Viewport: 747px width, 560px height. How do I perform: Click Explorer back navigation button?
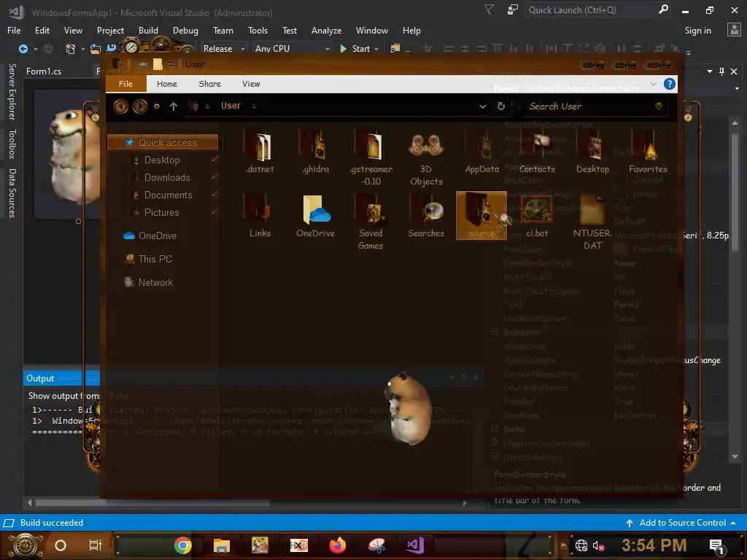point(120,106)
